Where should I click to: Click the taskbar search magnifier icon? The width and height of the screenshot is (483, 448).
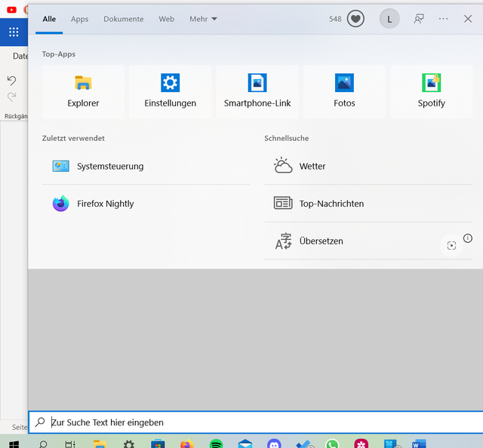[x=43, y=444]
